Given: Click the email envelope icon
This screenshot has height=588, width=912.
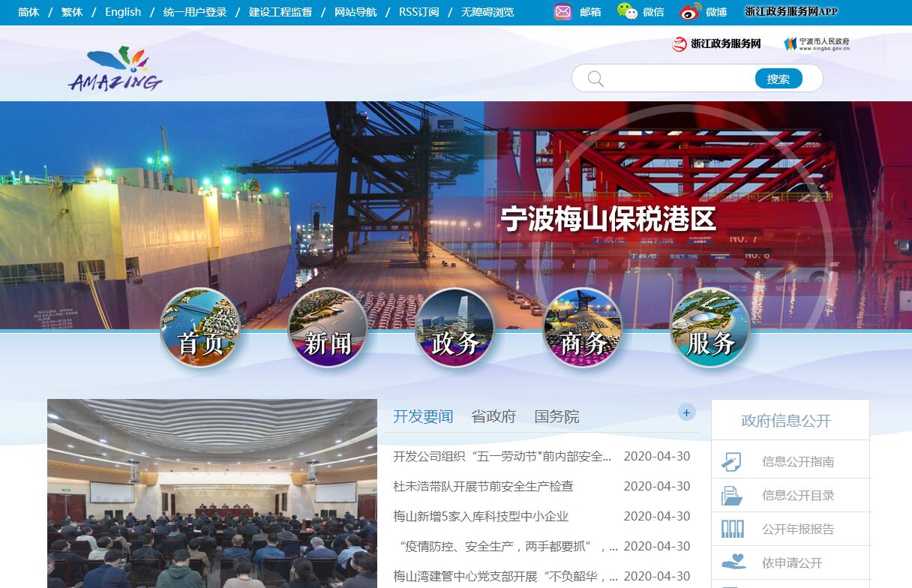Looking at the screenshot, I should 562,12.
